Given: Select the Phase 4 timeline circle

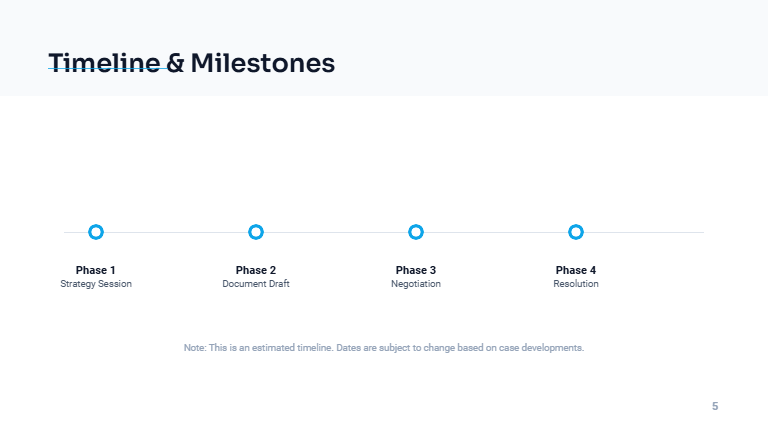Looking at the screenshot, I should point(576,232).
